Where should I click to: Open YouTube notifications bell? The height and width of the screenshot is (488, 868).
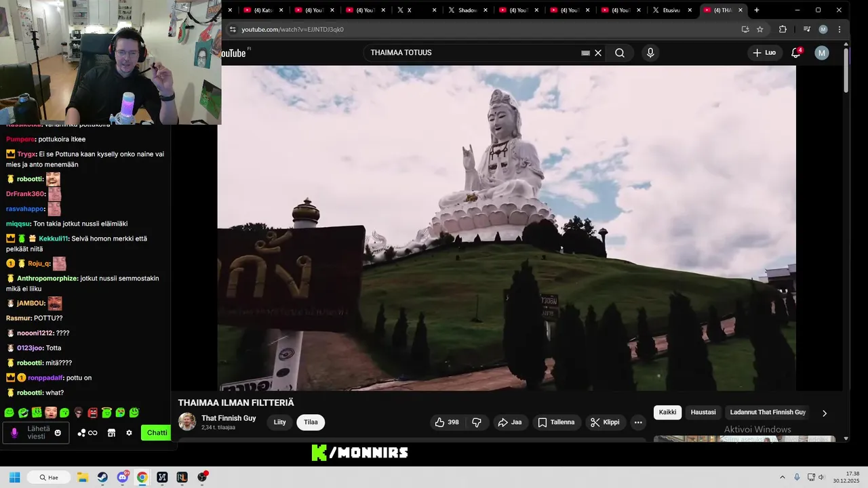click(x=796, y=53)
